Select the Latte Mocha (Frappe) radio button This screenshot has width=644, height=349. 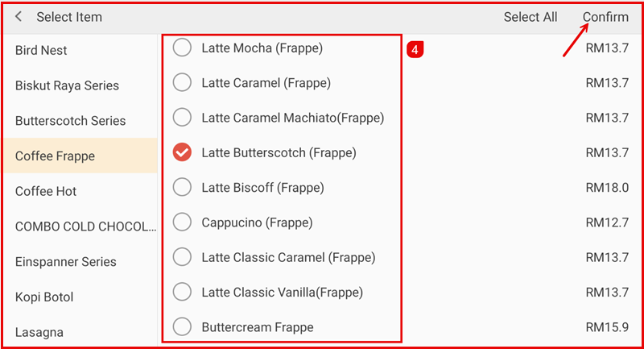pyautogui.click(x=183, y=48)
